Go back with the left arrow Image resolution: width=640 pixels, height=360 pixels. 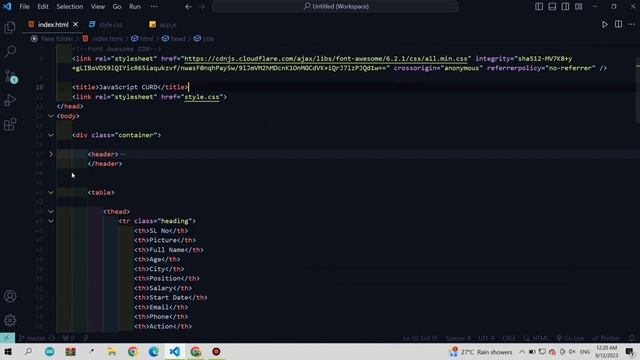coord(188,7)
